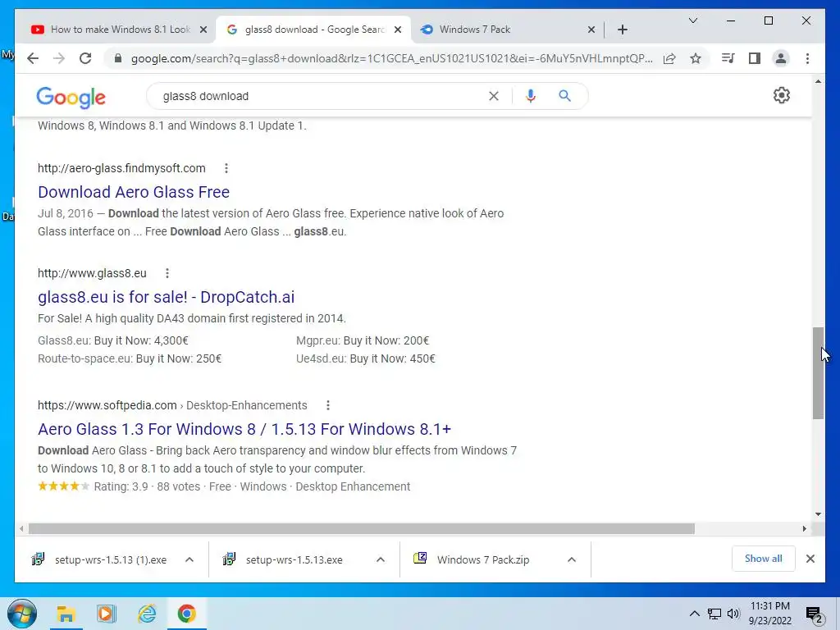This screenshot has height=630, width=840.
Task: Launch the media player taskbar icon
Action: point(106,614)
